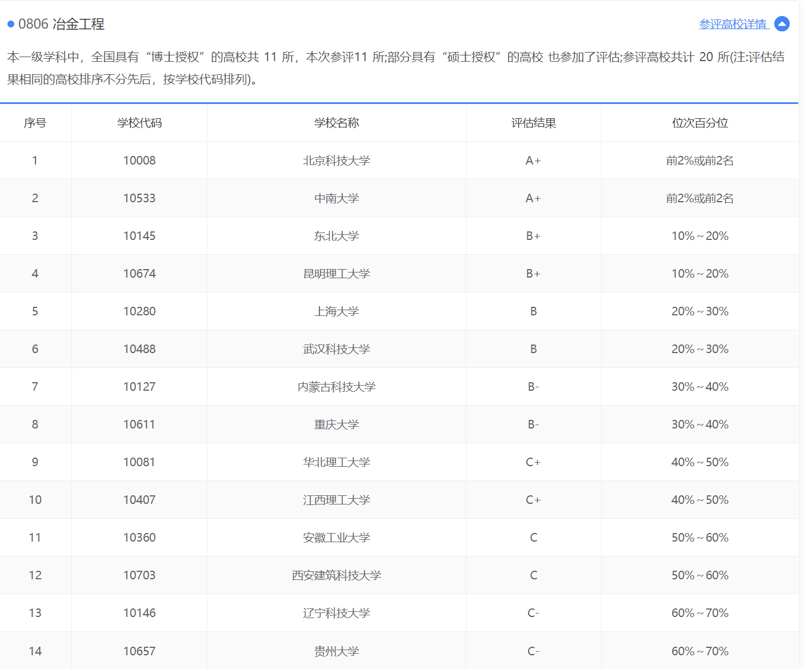The image size is (812, 669).
Task: Select 西安建筑科技大学 school name
Action: click(x=336, y=575)
